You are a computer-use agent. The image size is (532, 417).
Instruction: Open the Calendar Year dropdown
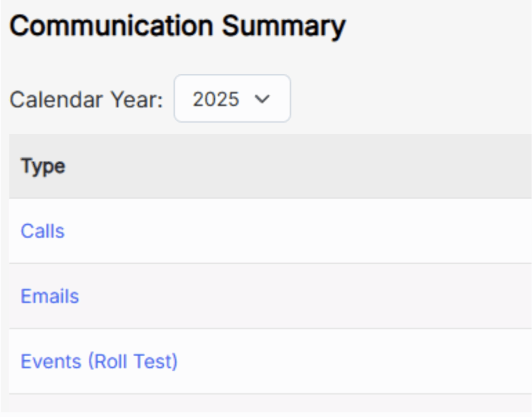point(232,99)
